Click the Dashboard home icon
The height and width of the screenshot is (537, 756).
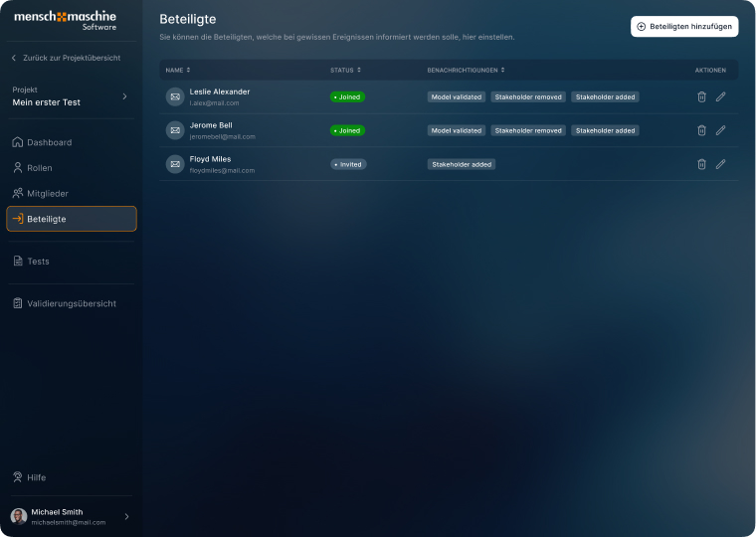(17, 142)
